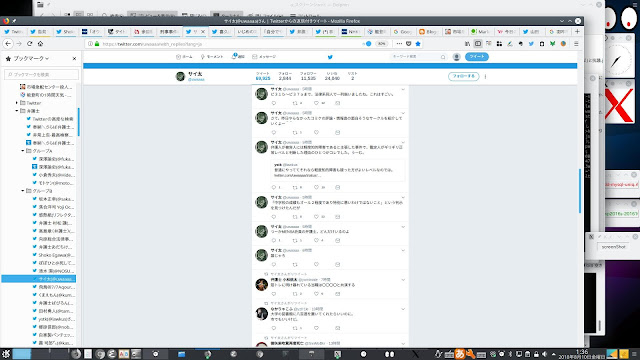The width and height of the screenshot is (640, 360).
Task: Open a new browser tab
Action: pos(577,31)
